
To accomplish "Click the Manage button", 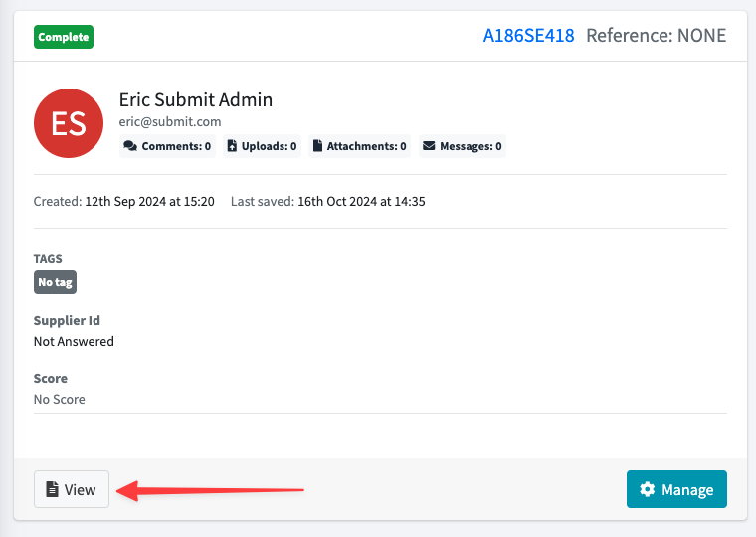I will coord(676,489).
